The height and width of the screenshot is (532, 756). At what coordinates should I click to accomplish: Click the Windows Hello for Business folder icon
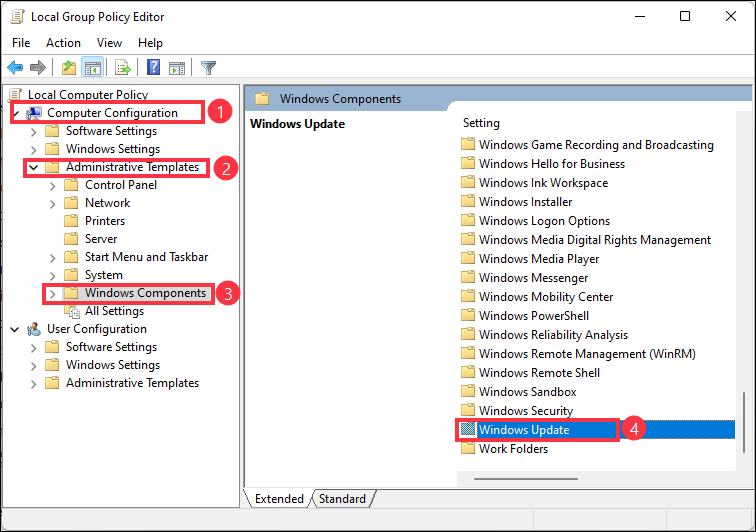tap(468, 163)
